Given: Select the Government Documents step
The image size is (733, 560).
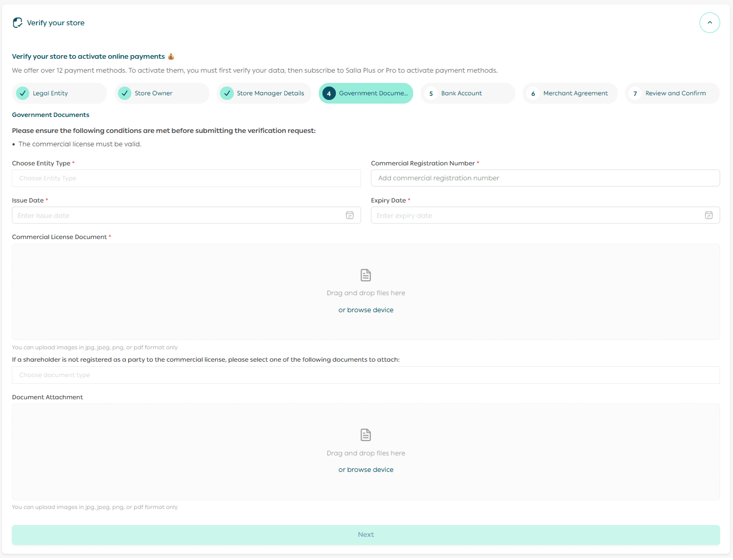Looking at the screenshot, I should click(366, 93).
